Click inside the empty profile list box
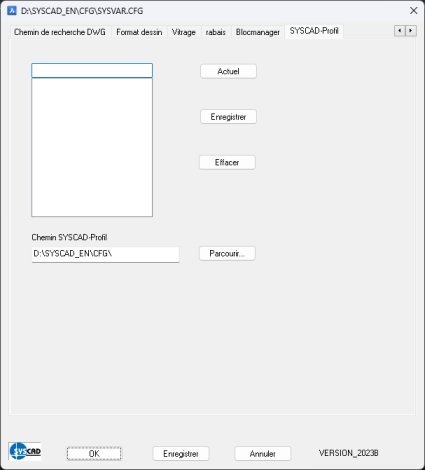 point(92,147)
